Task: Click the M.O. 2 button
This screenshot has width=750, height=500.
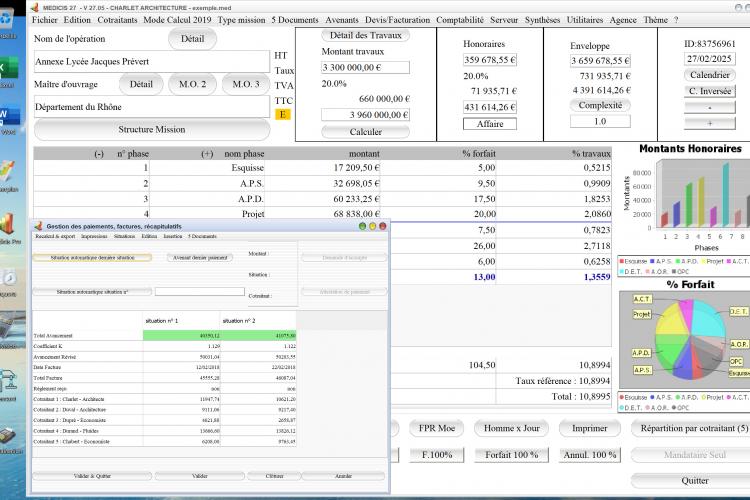Action: point(192,84)
